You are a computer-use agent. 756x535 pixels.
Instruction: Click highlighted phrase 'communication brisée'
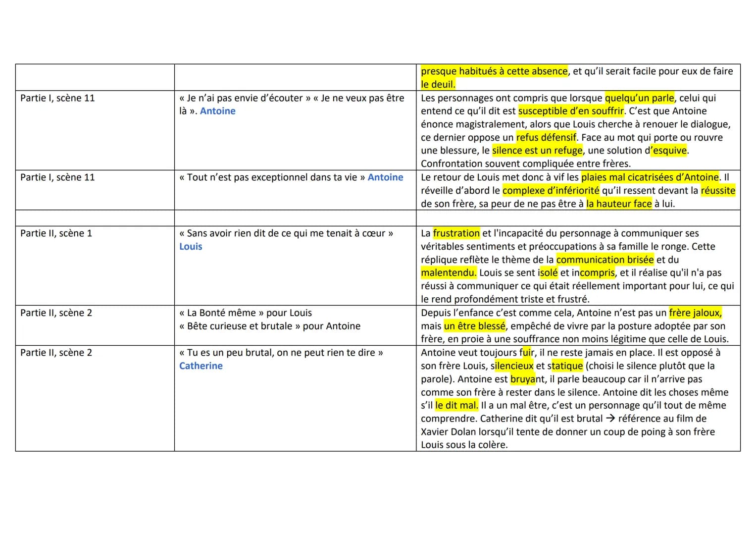pyautogui.click(x=605, y=260)
